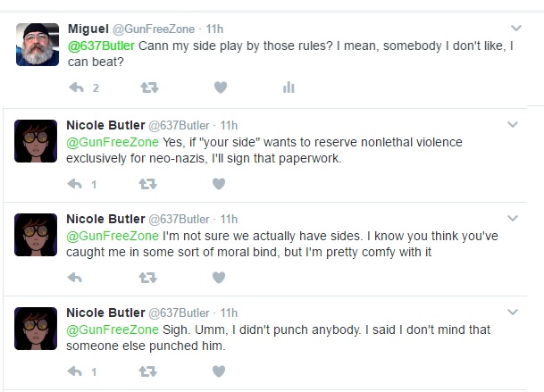Open @637Butler mention link in Miguel's tweet
The width and height of the screenshot is (544, 392).
click(x=101, y=46)
